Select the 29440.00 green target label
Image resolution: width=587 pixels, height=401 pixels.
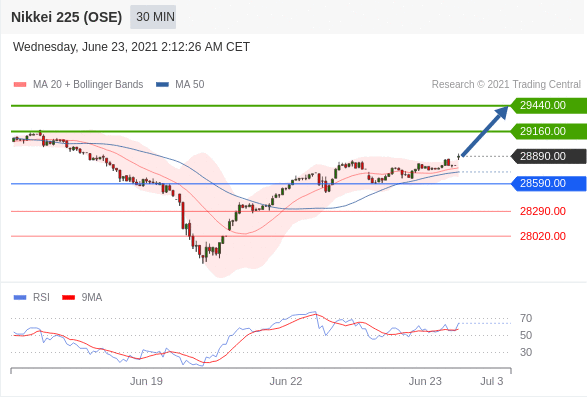coord(549,105)
